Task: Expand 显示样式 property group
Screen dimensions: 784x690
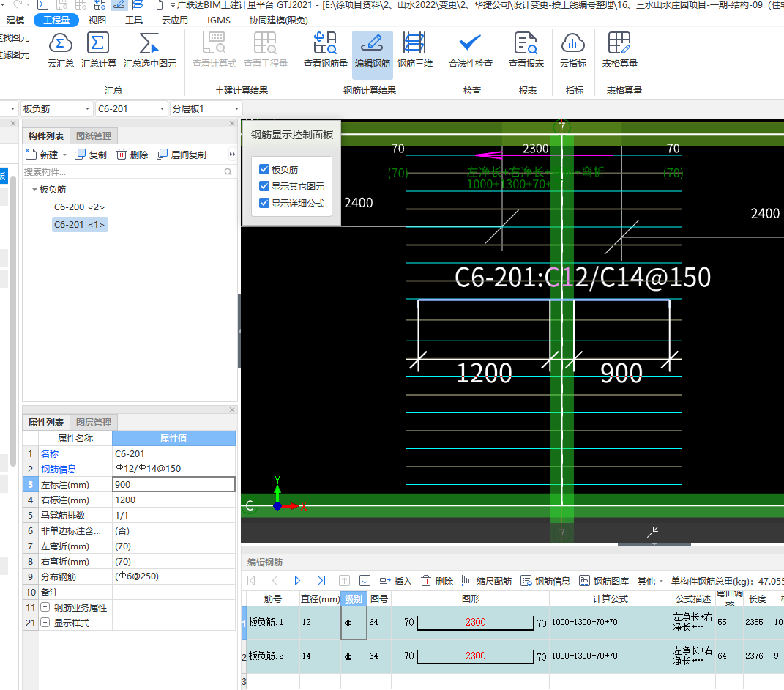Action: pos(45,623)
